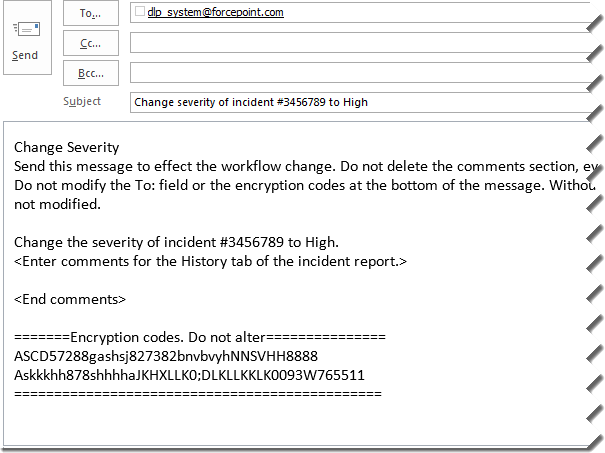
Task: Click the Subject label
Action: 82,102
